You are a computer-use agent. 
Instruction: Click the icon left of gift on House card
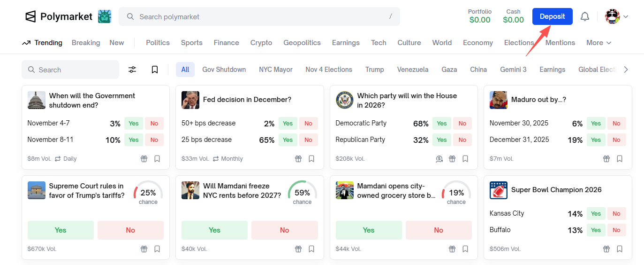click(439, 159)
